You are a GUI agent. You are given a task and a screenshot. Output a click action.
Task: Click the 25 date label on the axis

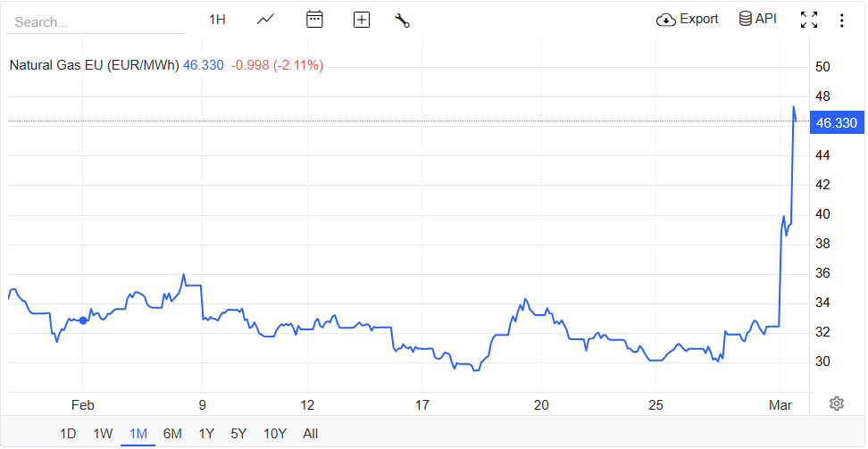tap(655, 406)
